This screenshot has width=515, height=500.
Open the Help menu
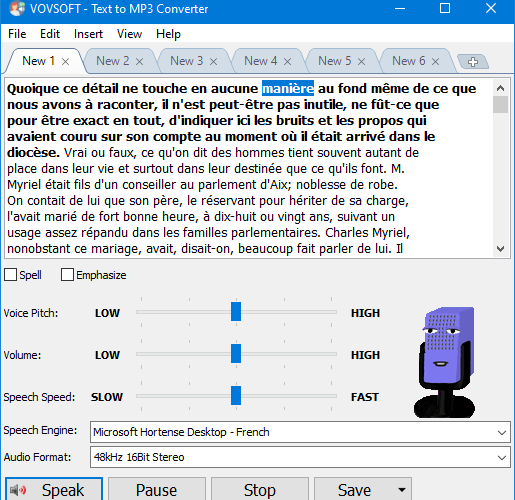(168, 34)
